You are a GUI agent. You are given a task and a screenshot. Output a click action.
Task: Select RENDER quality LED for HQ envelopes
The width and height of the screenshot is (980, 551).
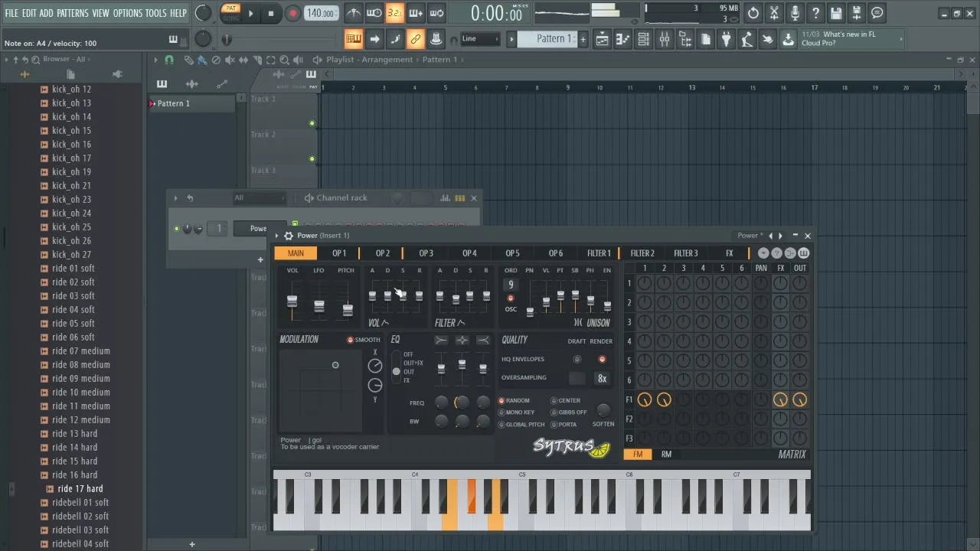pyautogui.click(x=602, y=360)
